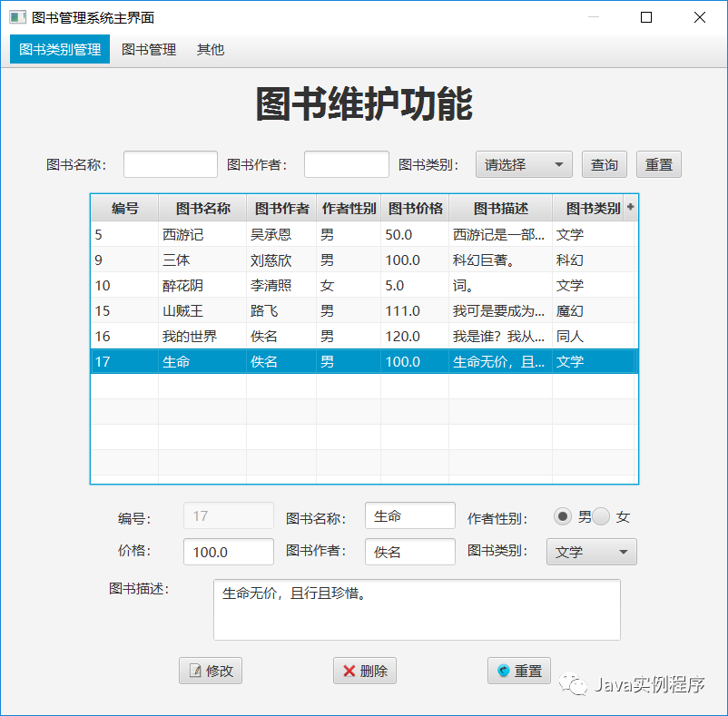Click the app icon in title bar
Screen dimensions: 728x716
tap(17, 17)
